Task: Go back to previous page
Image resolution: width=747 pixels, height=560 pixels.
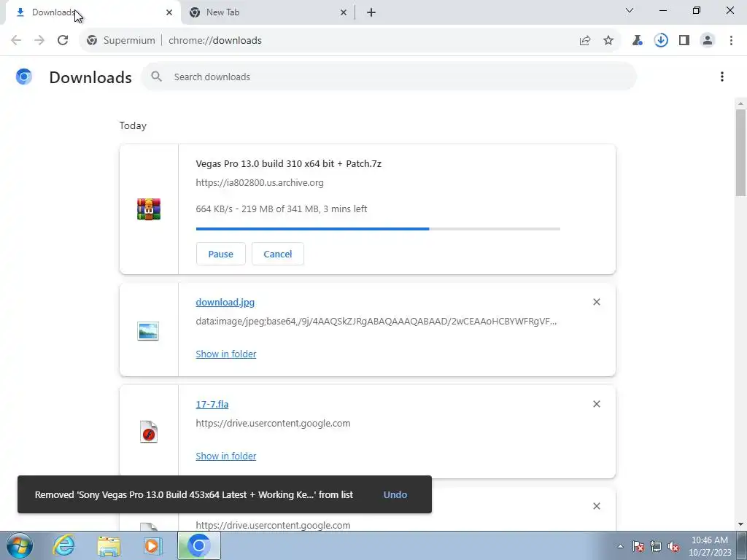Action: (16, 41)
